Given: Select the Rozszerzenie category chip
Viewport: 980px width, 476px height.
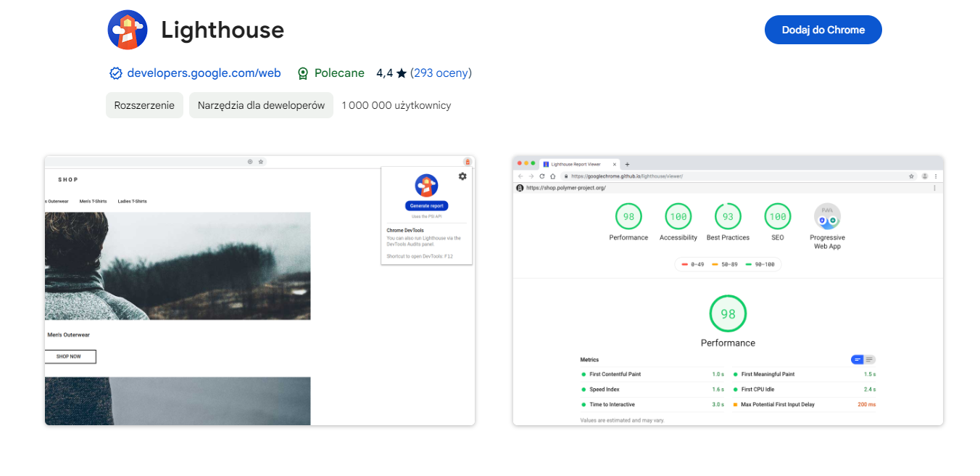Looking at the screenshot, I should (144, 105).
